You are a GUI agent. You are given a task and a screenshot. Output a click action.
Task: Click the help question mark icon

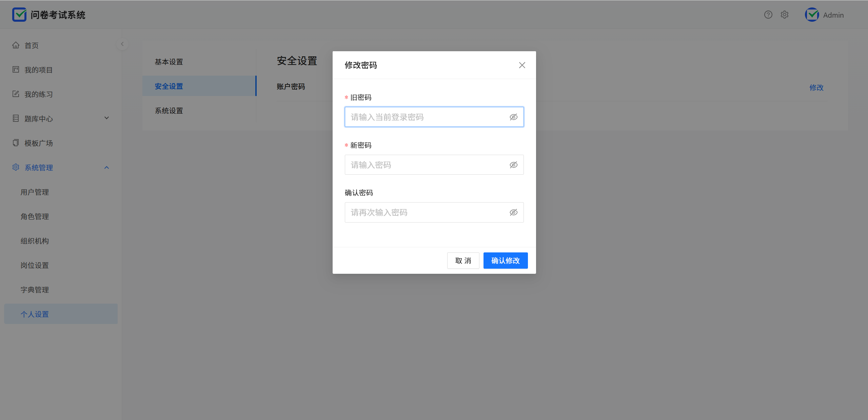(768, 15)
